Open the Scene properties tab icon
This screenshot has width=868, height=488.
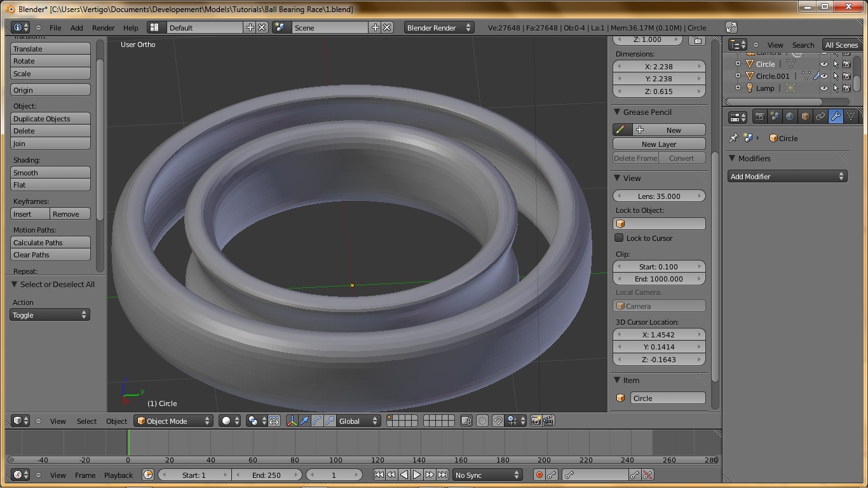coord(775,117)
